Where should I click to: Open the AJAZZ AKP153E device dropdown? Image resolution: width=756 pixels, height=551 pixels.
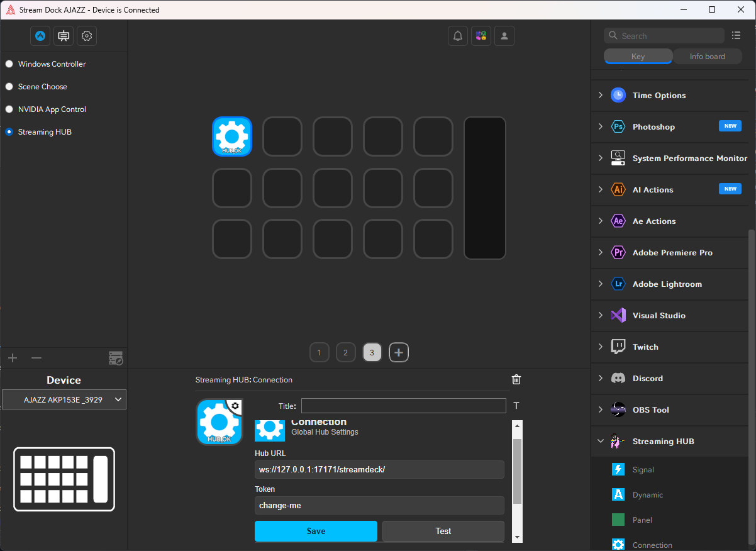point(64,399)
